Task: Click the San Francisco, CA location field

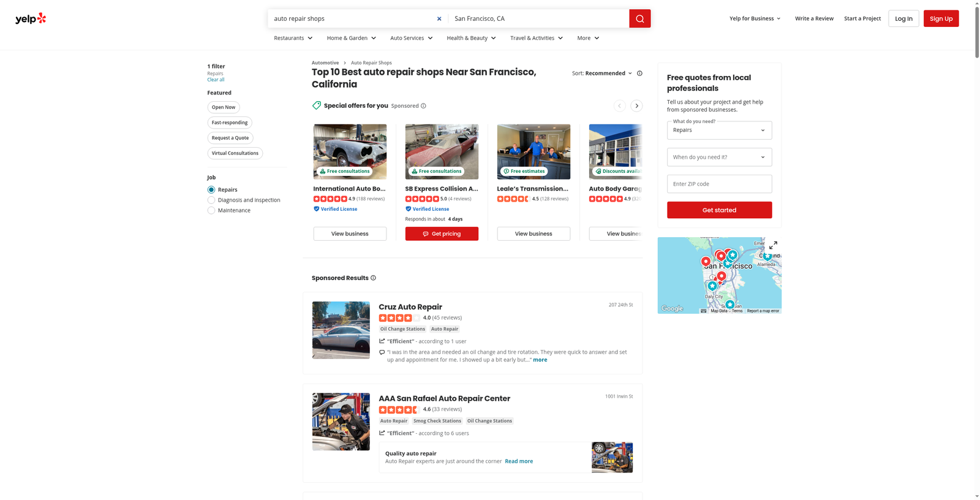Action: coord(539,18)
